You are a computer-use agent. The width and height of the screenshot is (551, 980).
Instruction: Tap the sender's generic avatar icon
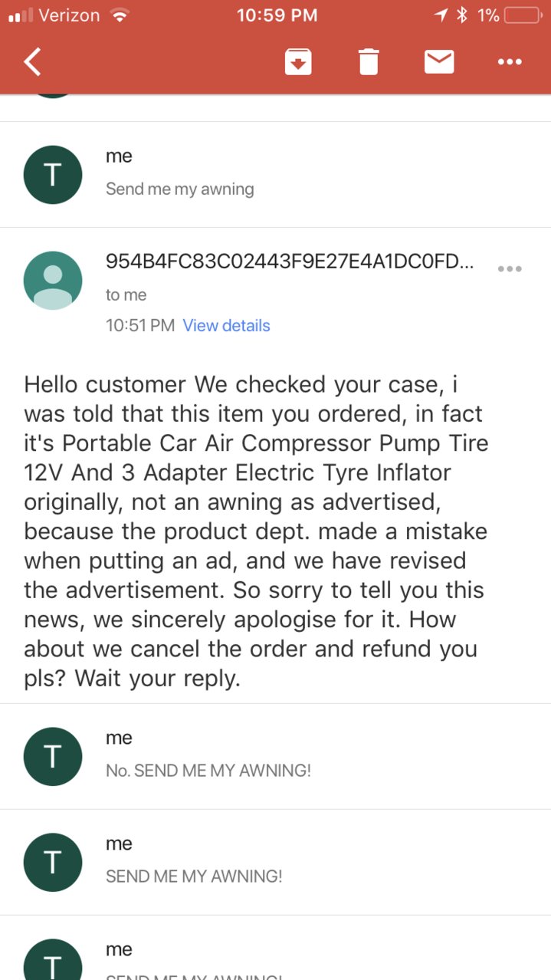pyautogui.click(x=53, y=281)
